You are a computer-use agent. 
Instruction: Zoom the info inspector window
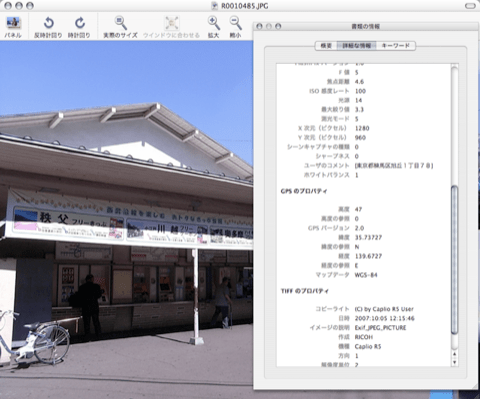[x=278, y=26]
